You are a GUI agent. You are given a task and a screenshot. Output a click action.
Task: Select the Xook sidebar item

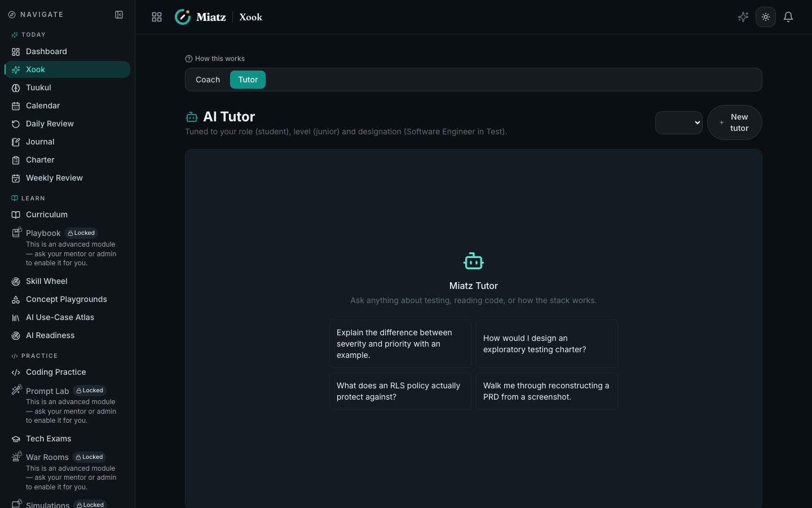point(67,69)
